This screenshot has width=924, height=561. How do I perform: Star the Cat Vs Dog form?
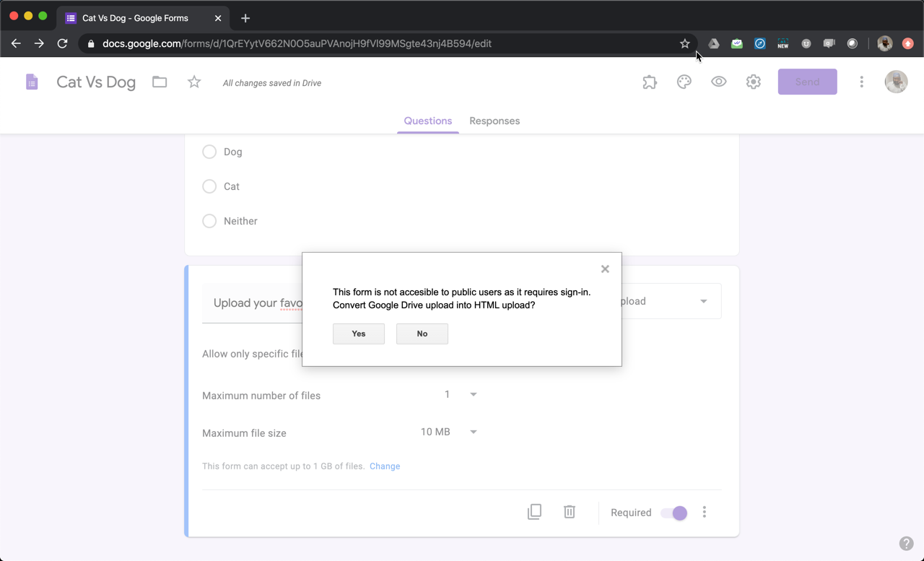pos(194,82)
